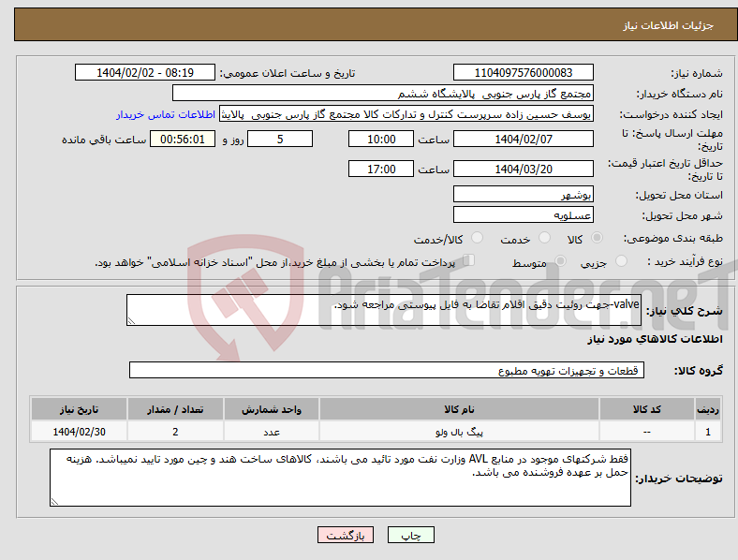This screenshot has height=560, width=738.
Task: Click the quantity cell 2
Action: pyautogui.click(x=175, y=432)
